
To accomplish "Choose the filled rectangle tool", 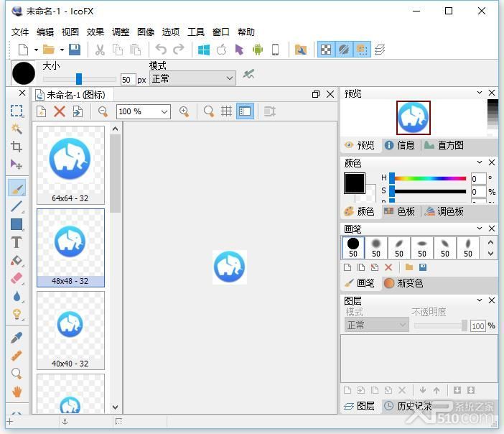I will click(x=17, y=224).
